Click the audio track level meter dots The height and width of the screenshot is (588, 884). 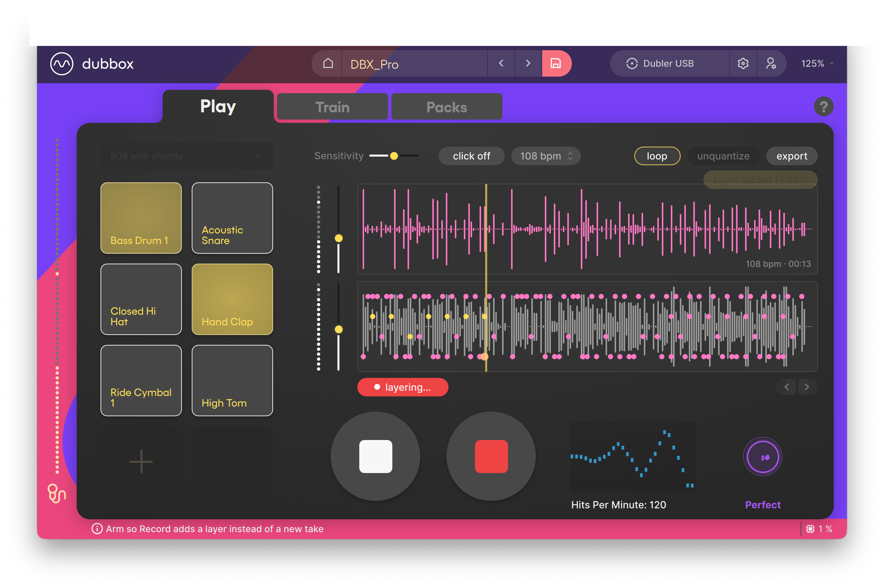(319, 229)
